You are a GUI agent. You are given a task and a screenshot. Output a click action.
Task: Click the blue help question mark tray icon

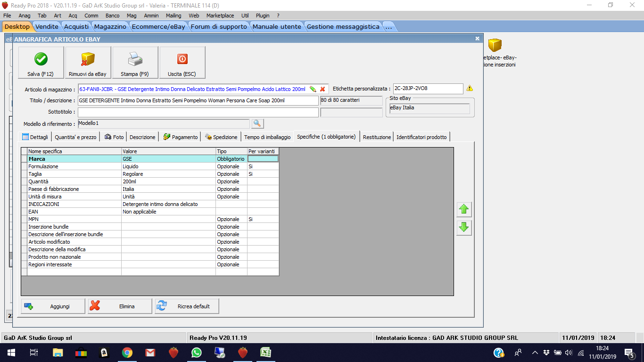(498, 353)
